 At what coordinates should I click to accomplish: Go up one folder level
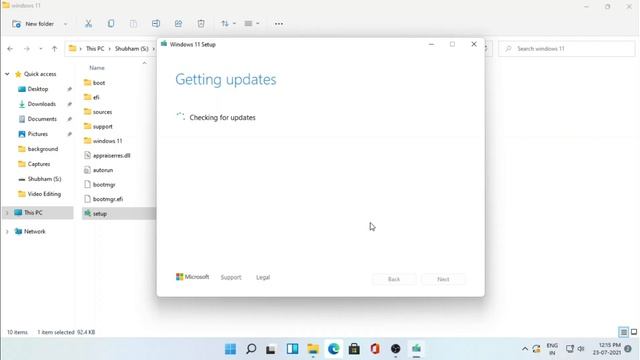coord(54,49)
